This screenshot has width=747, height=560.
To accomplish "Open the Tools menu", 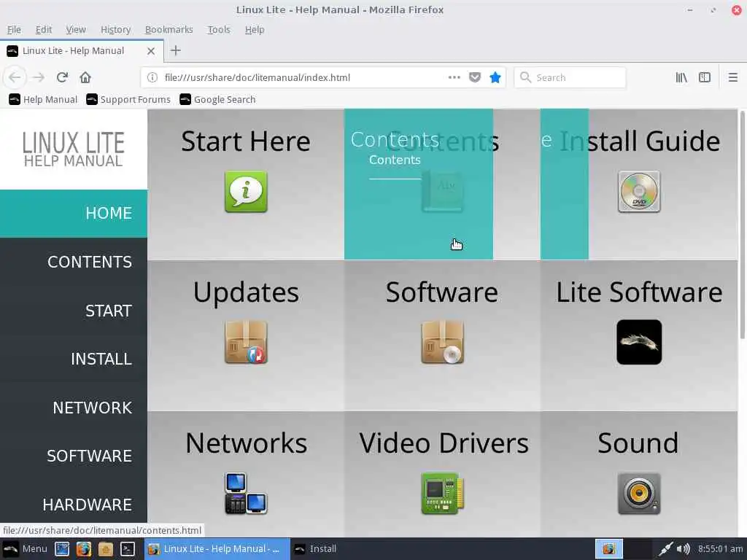I will (x=219, y=29).
